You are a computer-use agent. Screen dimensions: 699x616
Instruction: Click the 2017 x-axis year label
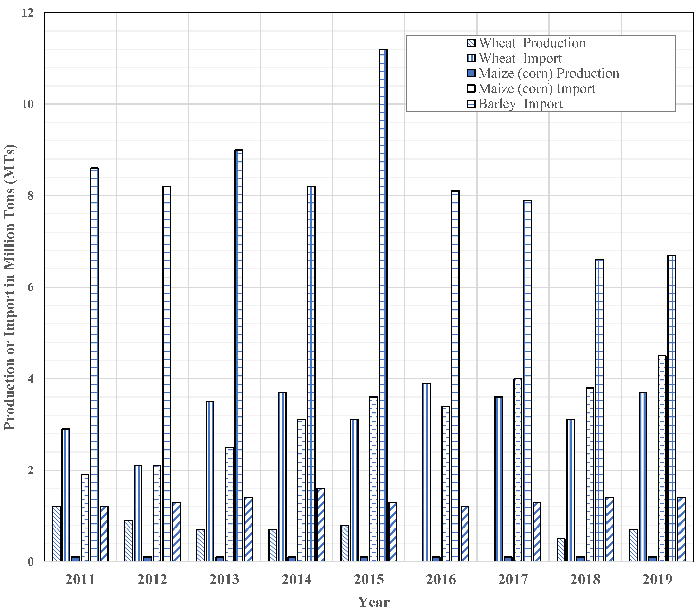513,579
